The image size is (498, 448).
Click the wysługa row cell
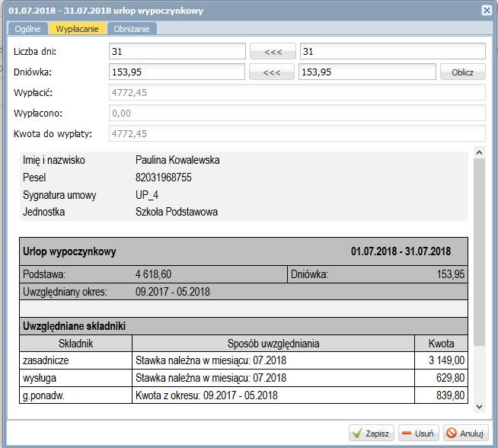pyautogui.click(x=75, y=378)
